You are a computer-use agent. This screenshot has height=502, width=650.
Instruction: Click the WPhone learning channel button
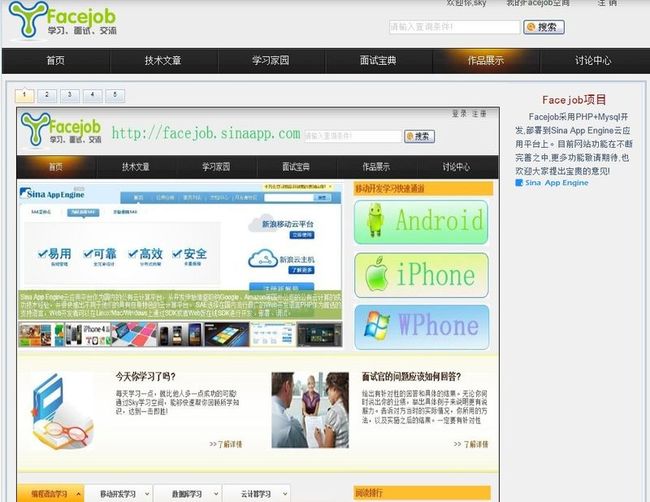(422, 327)
